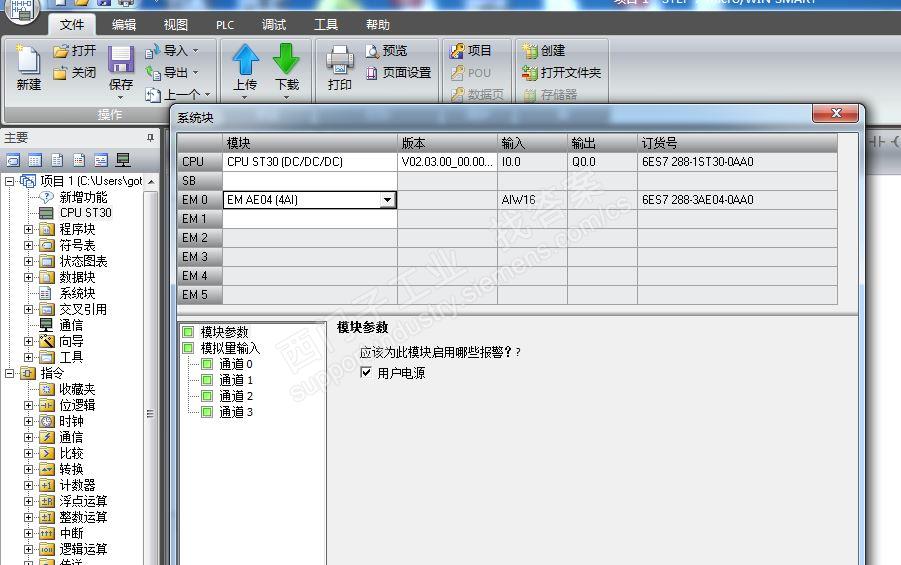Viewport: 901px width, 565px height.
Task: Click the Print (打印) icon
Action: 340,60
